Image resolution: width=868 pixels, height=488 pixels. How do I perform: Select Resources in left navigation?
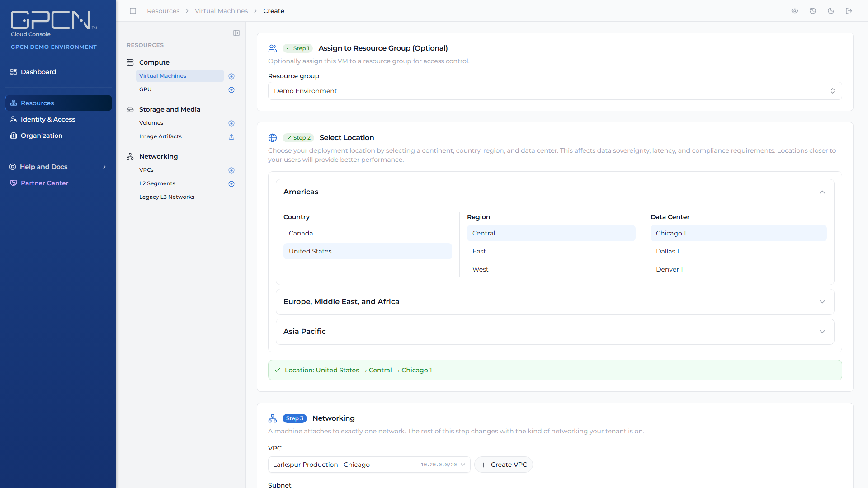(58, 103)
